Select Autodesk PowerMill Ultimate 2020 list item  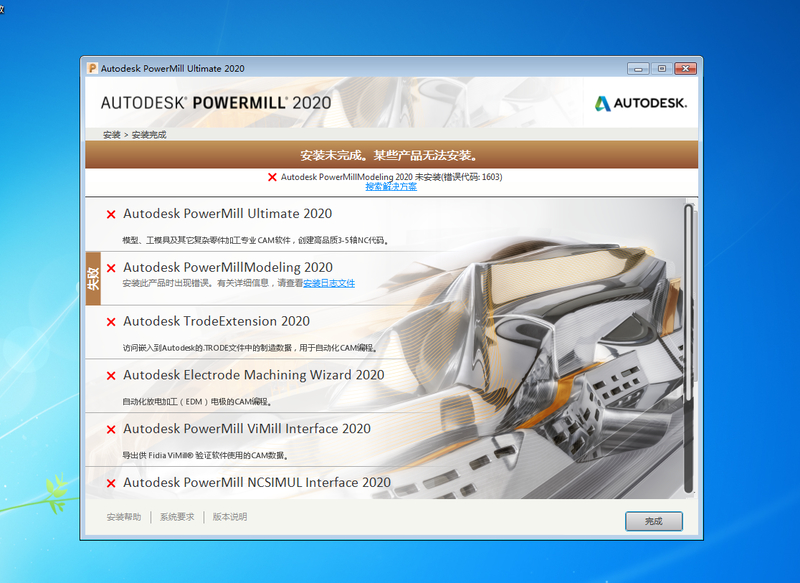pos(227,214)
